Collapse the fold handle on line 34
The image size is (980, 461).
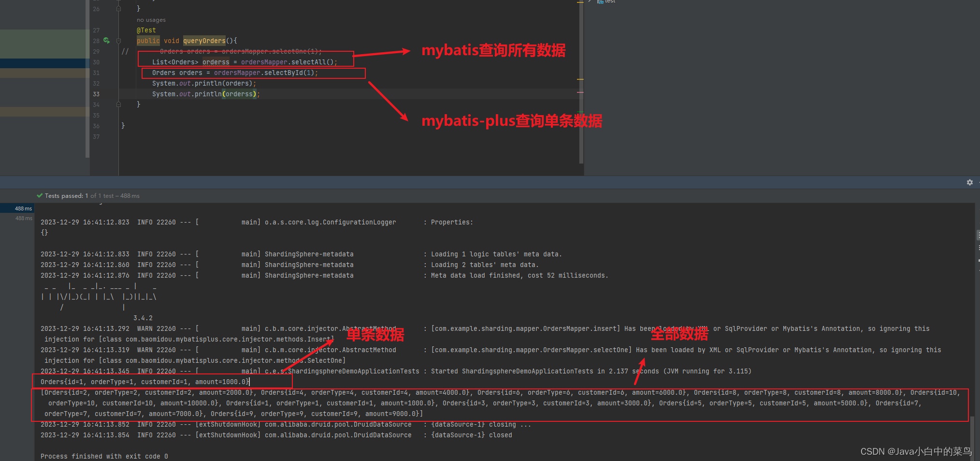pyautogui.click(x=119, y=104)
